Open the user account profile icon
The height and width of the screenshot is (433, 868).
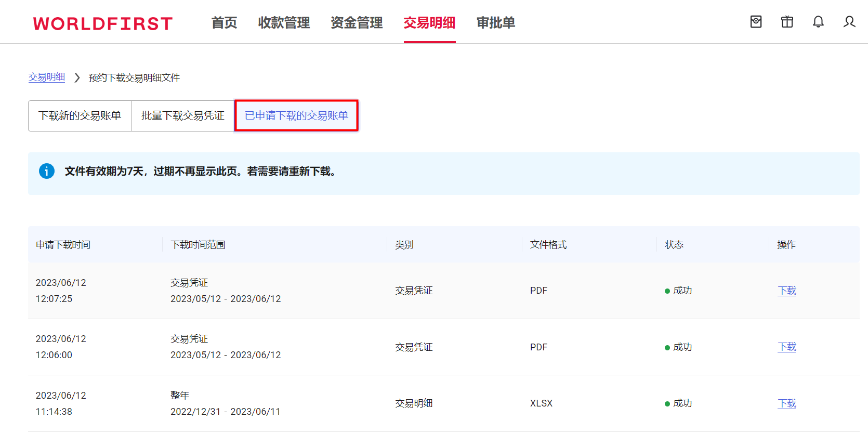[x=849, y=22]
